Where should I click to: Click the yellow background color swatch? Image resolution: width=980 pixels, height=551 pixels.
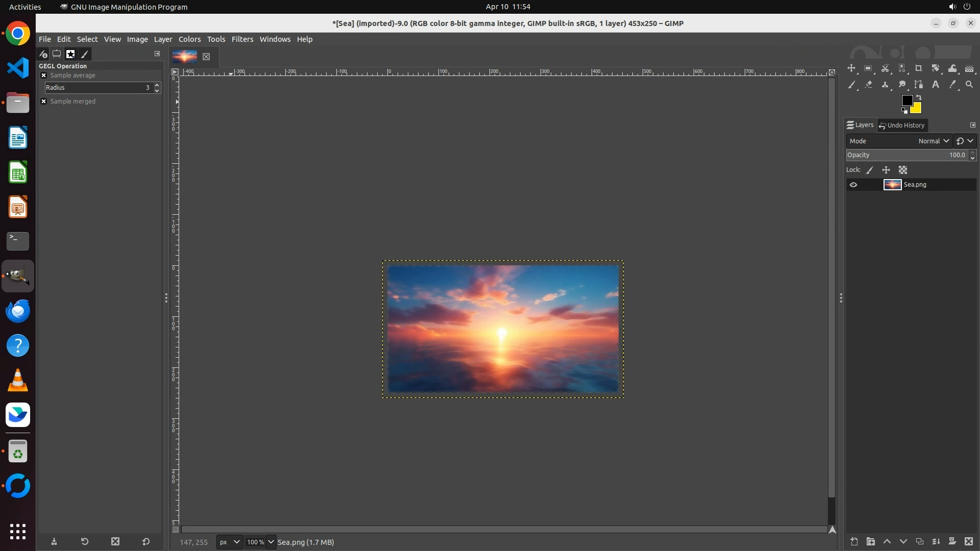[x=917, y=109]
